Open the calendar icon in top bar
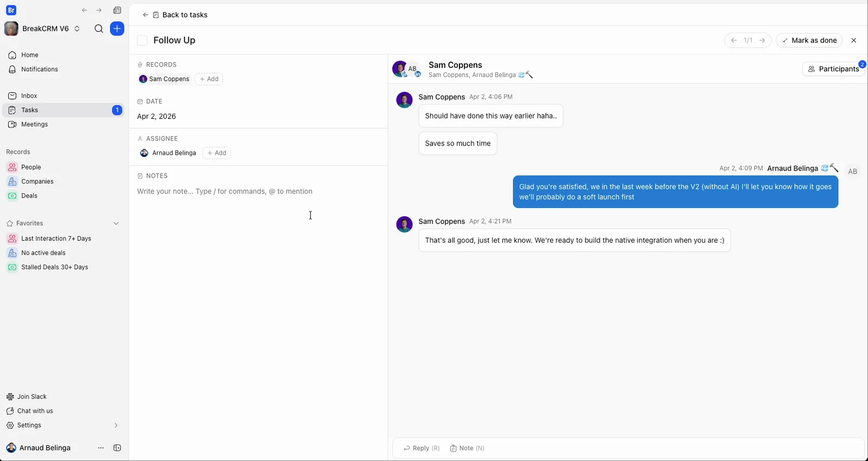The height and width of the screenshot is (461, 868). [117, 10]
